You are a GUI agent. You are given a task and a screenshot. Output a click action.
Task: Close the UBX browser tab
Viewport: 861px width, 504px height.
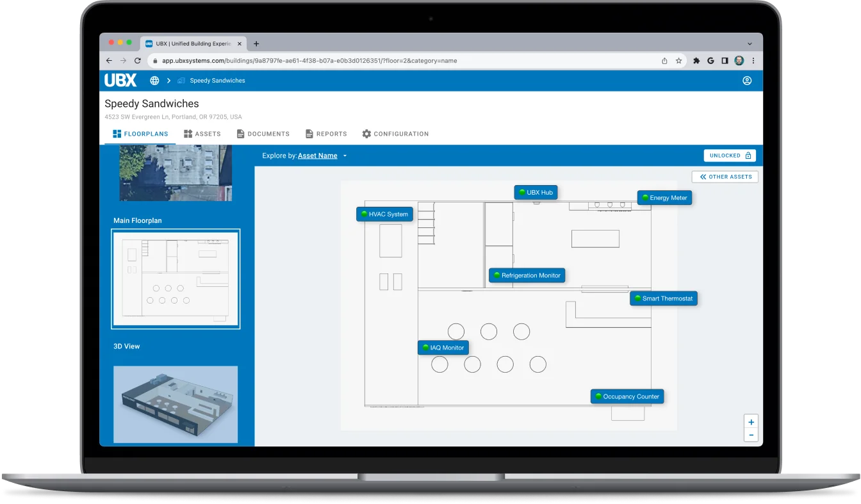[x=240, y=44]
